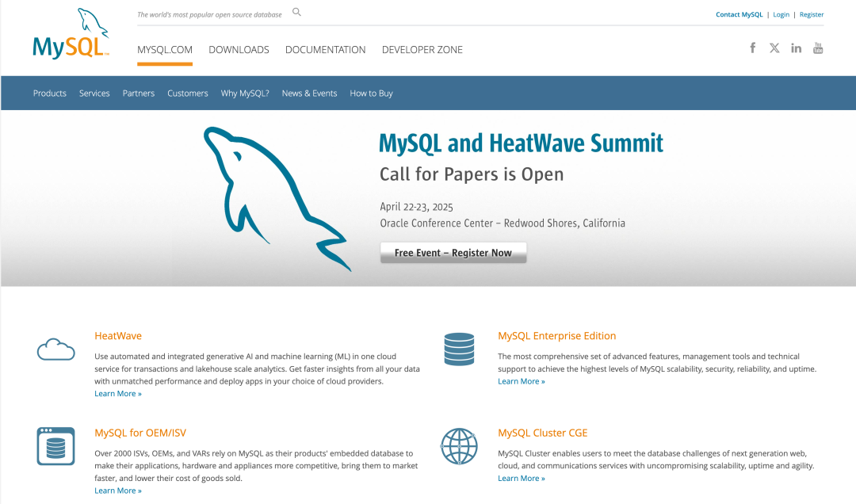Click the 'April 22-23, 2025' date text
This screenshot has width=856, height=504.
[x=417, y=207]
